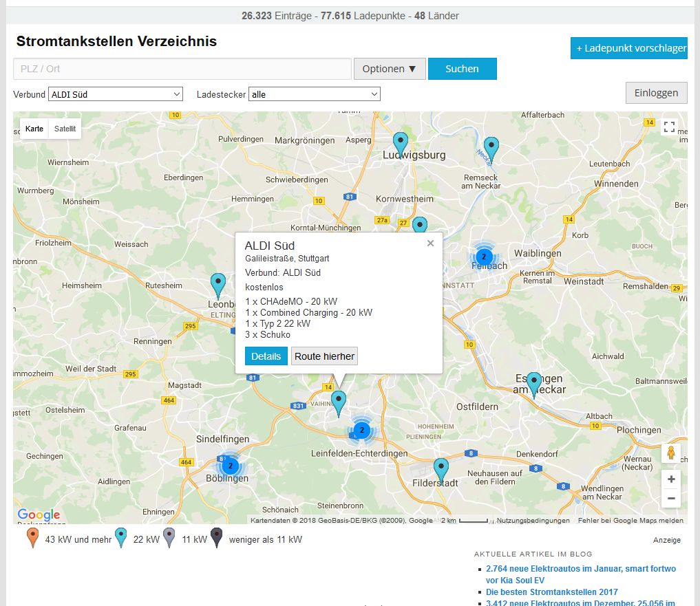Click the map pin at Ludwigsburg
Viewport: 700px width, 606px height.
pos(401,144)
